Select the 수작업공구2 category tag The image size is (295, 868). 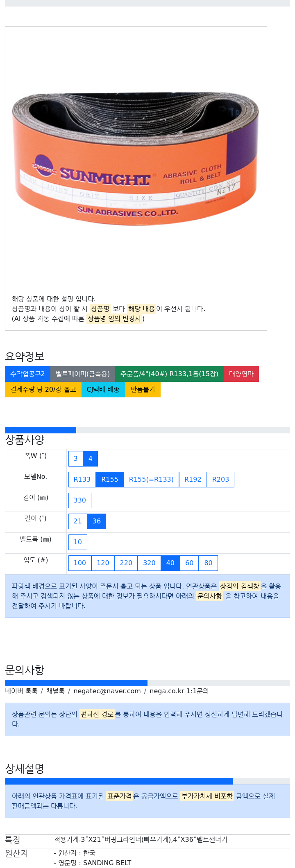[27, 374]
